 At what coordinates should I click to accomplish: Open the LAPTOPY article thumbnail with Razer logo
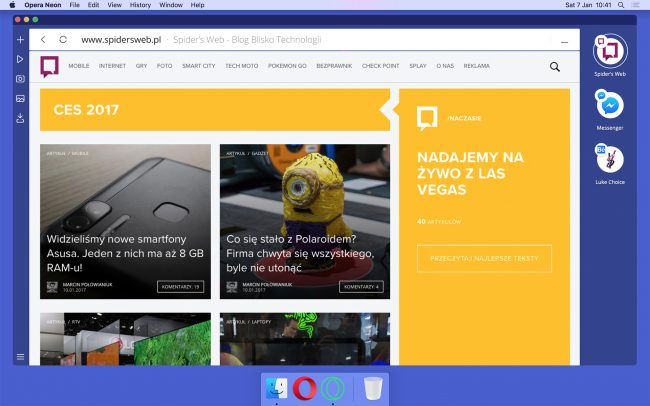(305, 339)
